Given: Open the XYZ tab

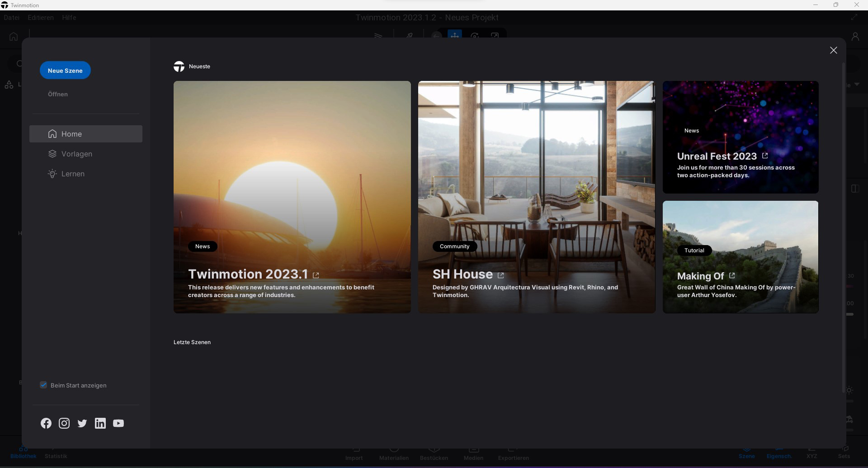Looking at the screenshot, I should click(x=812, y=454).
